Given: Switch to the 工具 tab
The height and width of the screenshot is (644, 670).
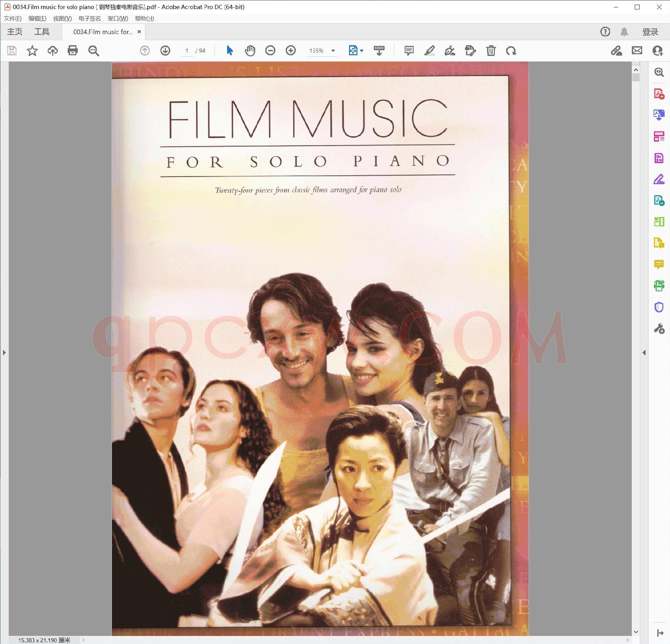Looking at the screenshot, I should (x=42, y=32).
